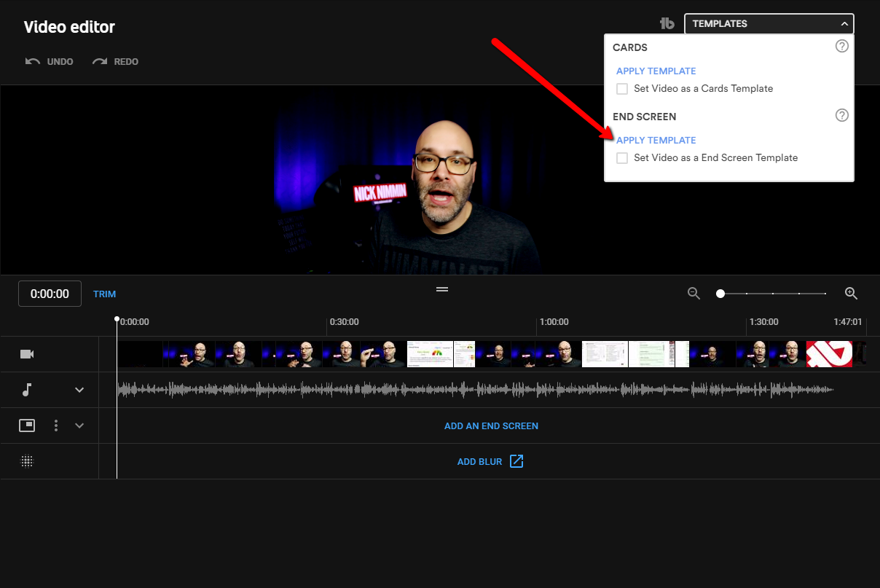The height and width of the screenshot is (588, 880).
Task: Click the end screen track icon
Action: click(x=27, y=426)
